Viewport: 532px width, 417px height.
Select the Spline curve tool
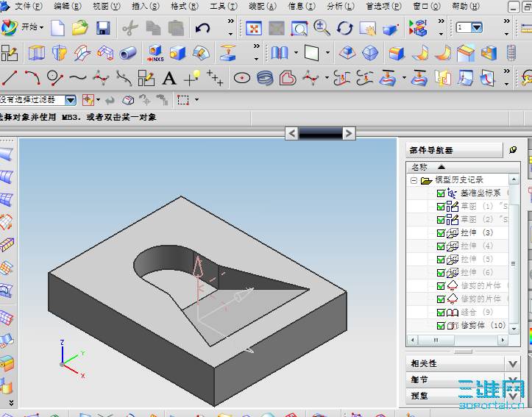pos(78,78)
